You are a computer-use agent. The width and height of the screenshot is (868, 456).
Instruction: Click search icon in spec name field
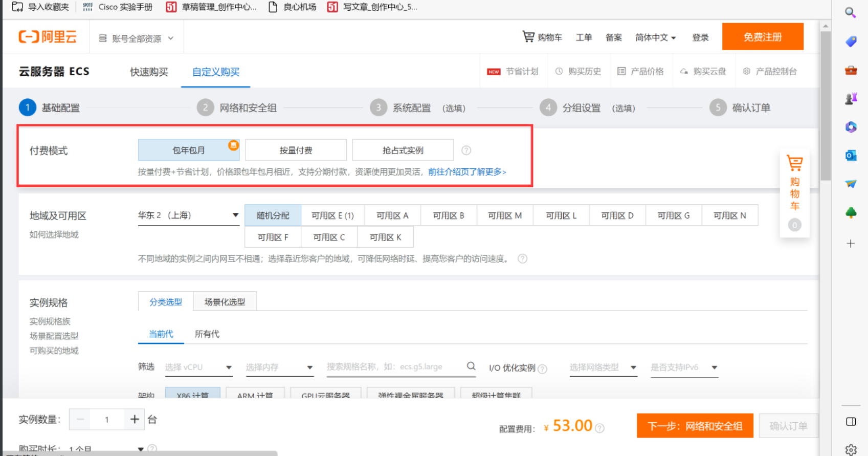pos(471,366)
